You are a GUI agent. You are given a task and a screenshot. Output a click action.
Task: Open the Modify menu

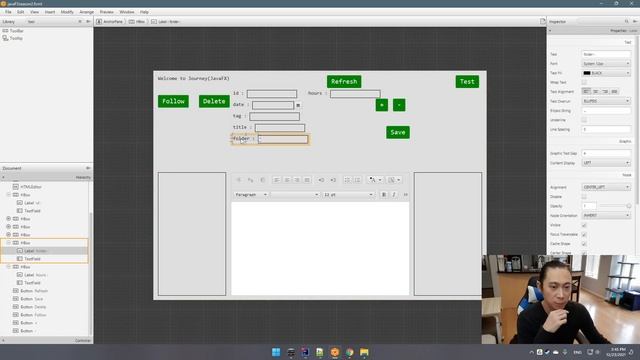[67, 12]
